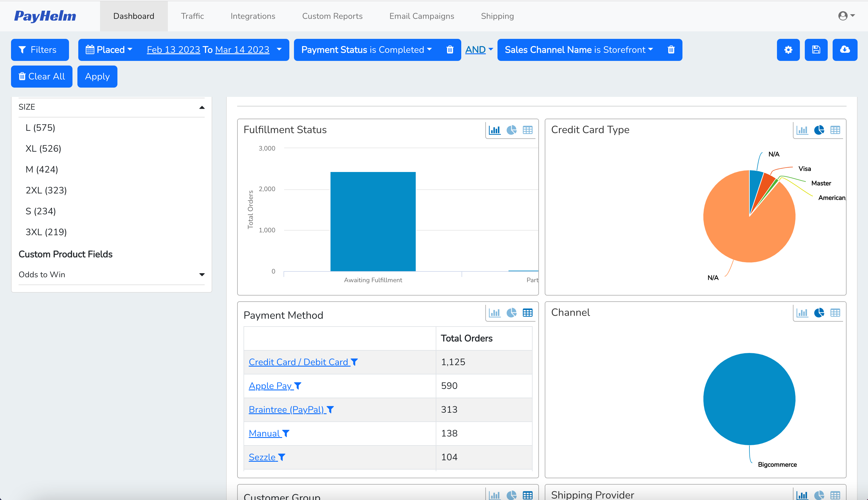Switch Credit Card Type to bar chart view

click(x=802, y=130)
